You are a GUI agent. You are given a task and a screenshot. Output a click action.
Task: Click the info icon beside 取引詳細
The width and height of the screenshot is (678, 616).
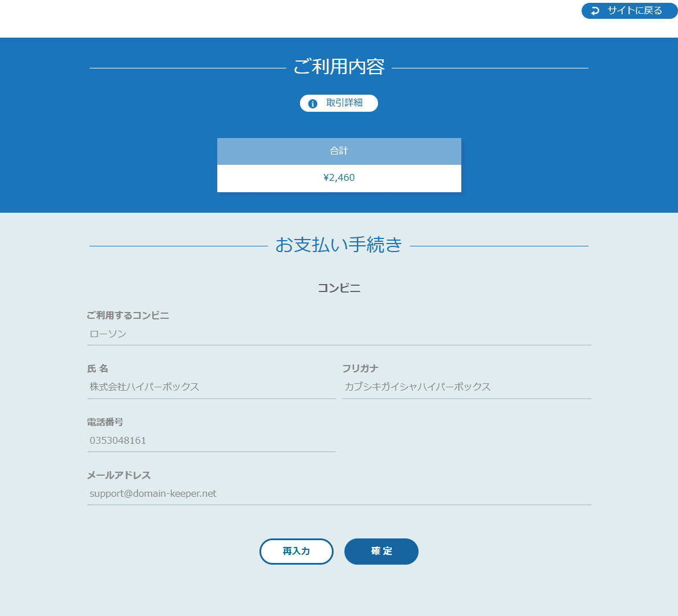click(x=312, y=103)
